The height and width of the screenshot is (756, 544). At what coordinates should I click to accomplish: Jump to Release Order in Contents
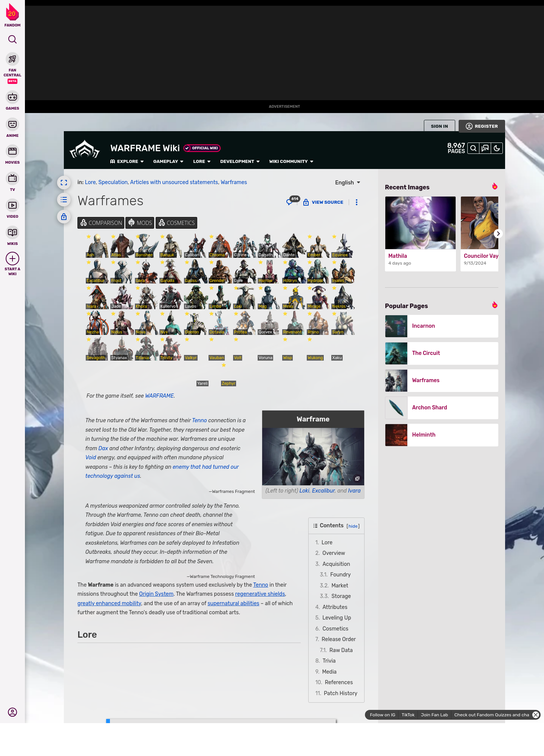338,639
